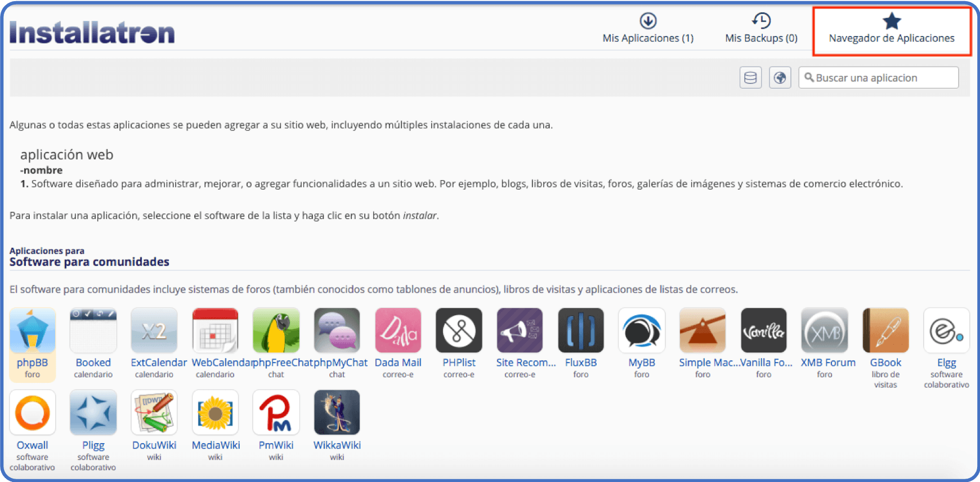Click the Installatron logo

(92, 32)
